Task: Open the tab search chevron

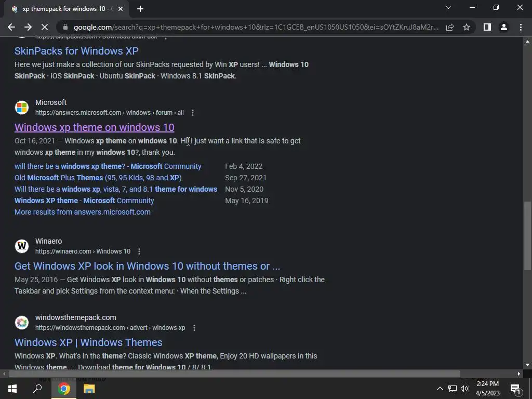Action: click(x=448, y=7)
